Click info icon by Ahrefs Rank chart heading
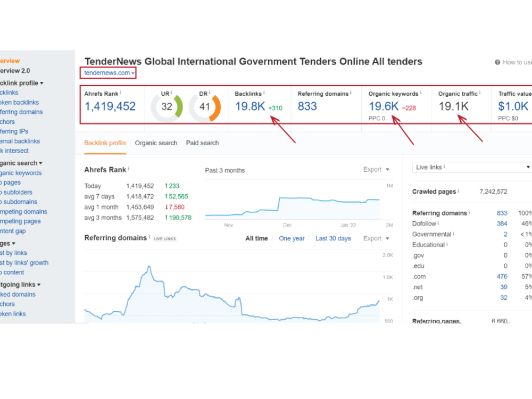The width and height of the screenshot is (532, 399). 129,169
